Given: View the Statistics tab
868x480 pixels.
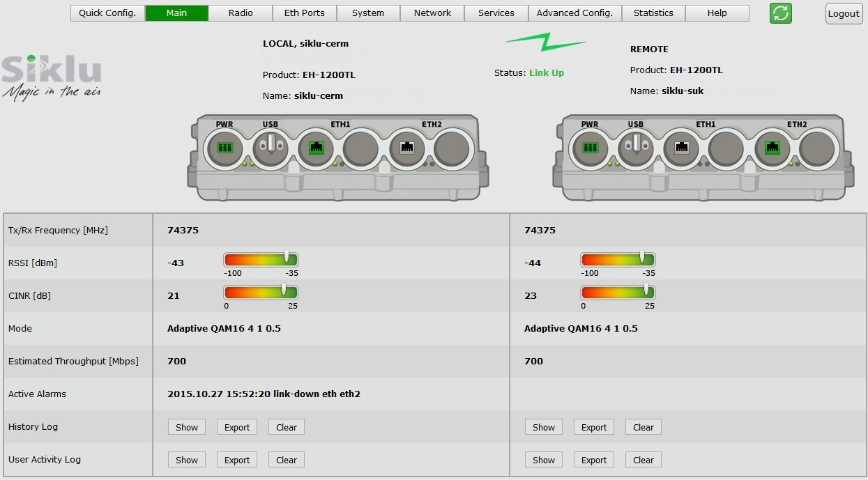Looking at the screenshot, I should [x=653, y=13].
